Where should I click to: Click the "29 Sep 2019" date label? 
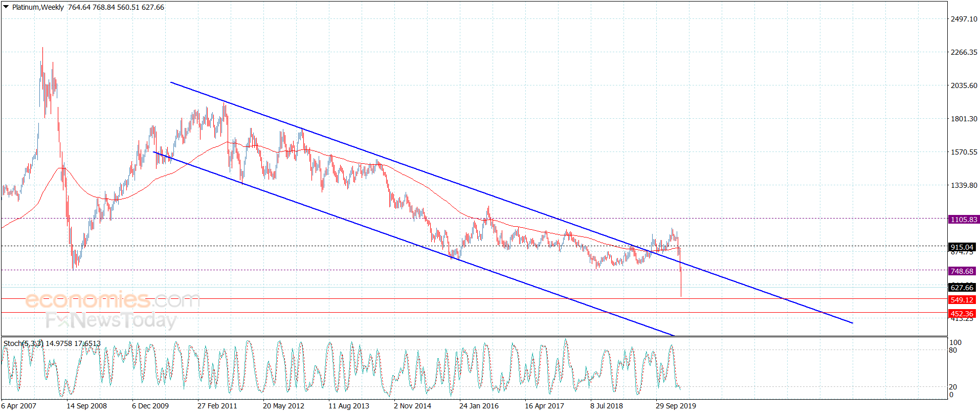click(676, 406)
